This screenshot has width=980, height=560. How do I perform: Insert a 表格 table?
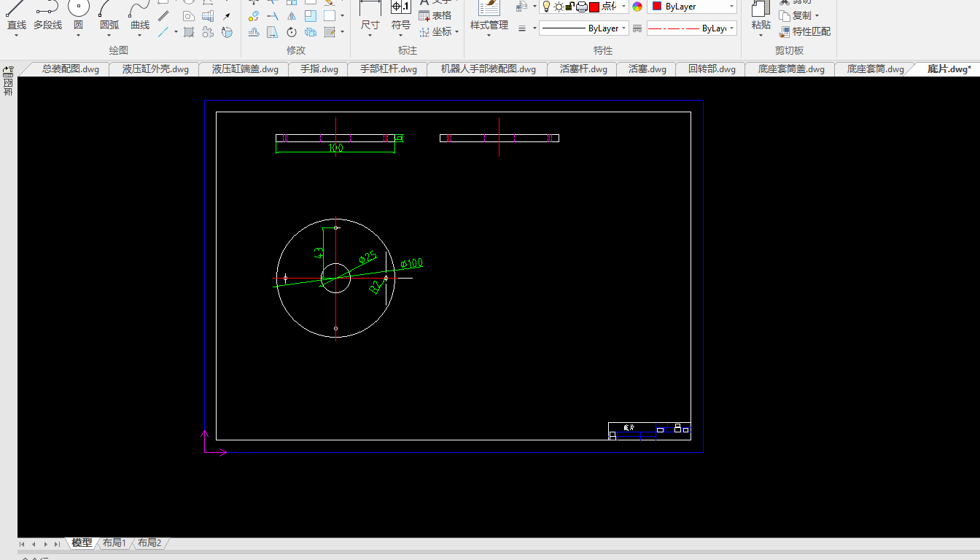click(x=435, y=15)
